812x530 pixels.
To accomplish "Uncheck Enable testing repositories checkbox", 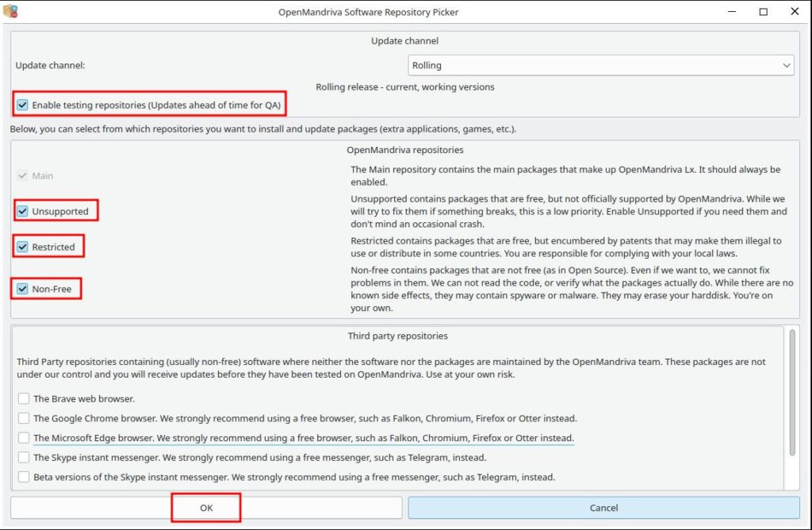I will click(x=22, y=105).
